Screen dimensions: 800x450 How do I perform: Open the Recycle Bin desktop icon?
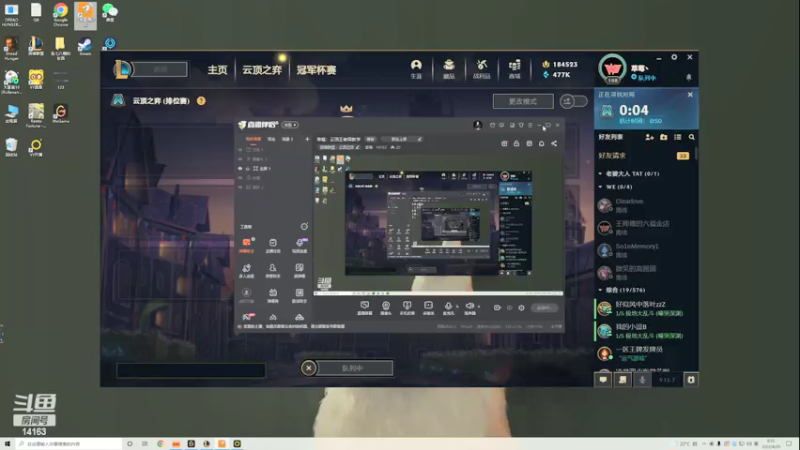tap(11, 147)
